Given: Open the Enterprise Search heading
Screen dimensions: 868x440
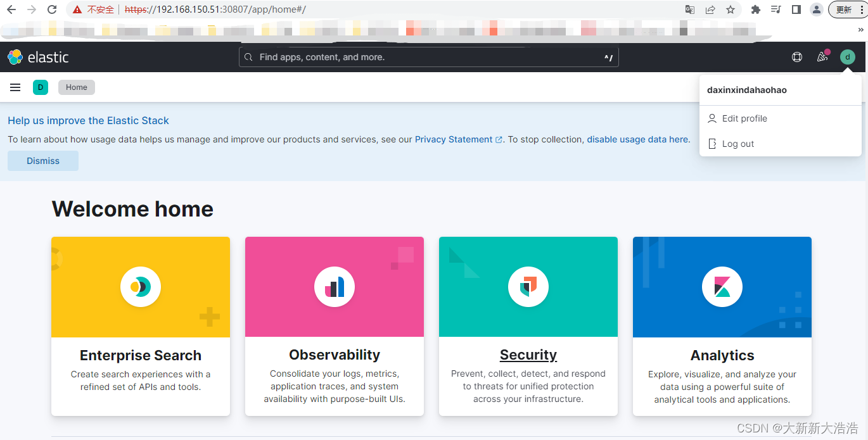Looking at the screenshot, I should coord(141,355).
